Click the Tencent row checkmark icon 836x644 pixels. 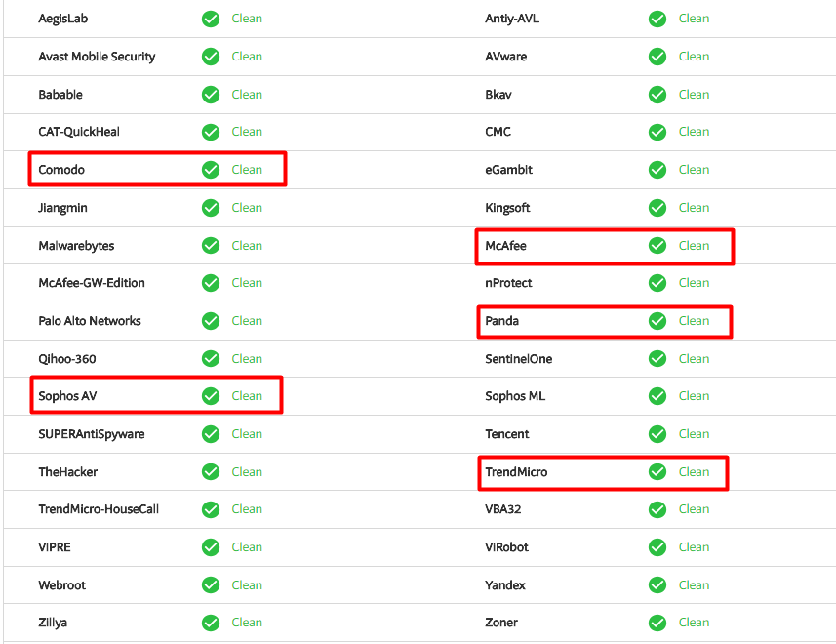tap(657, 434)
